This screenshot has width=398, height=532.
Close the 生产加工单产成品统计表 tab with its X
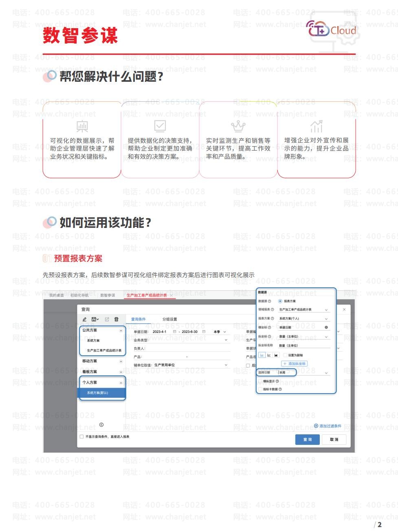[172, 295]
